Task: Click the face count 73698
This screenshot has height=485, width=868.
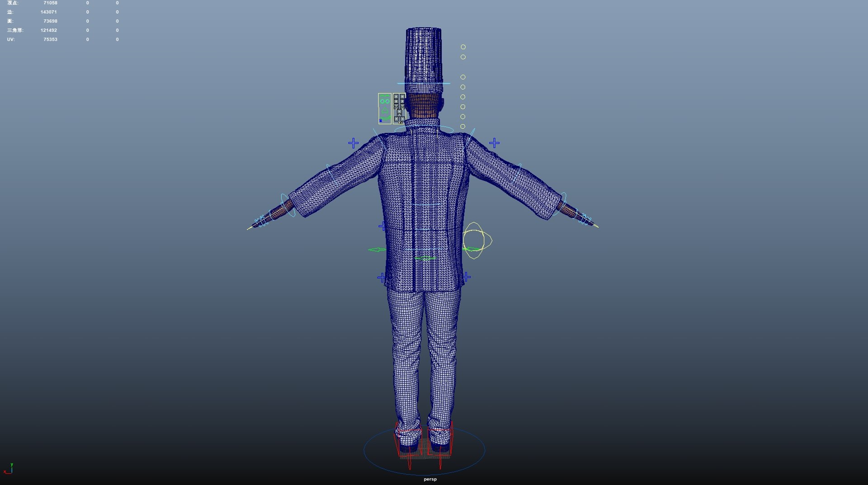Action: click(50, 21)
